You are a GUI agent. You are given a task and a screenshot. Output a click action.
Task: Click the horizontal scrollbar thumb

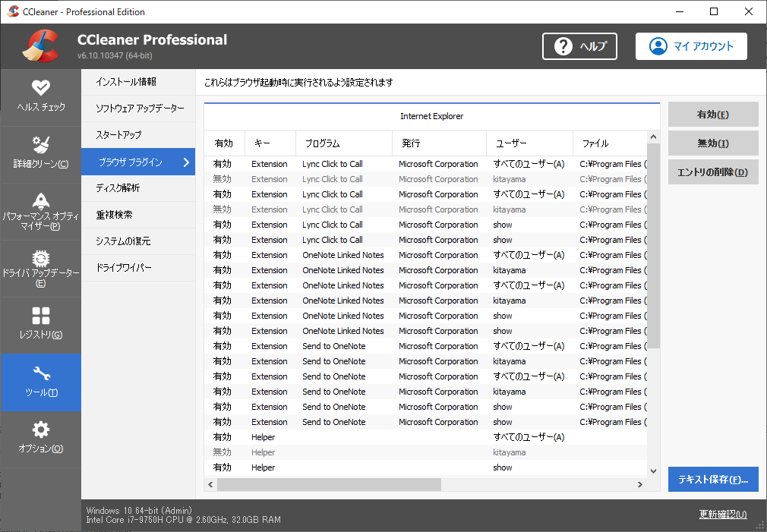pos(330,485)
